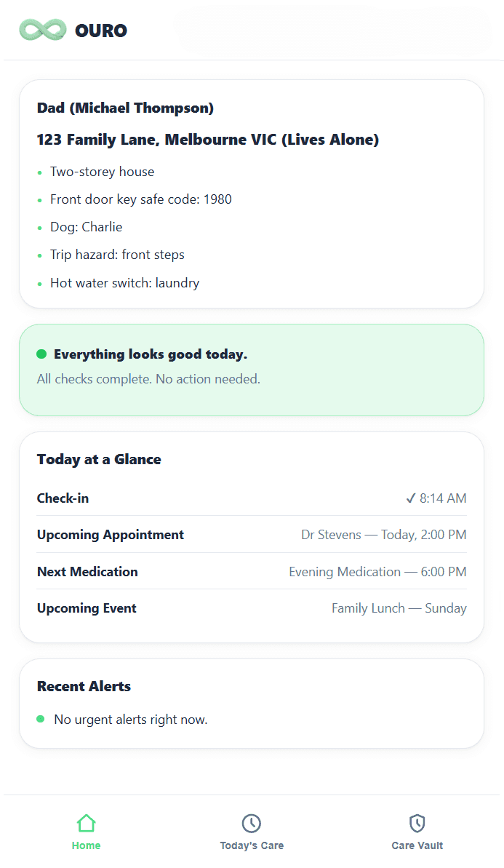
Task: Click the check-in checkmark at 8:14 AM
Action: pos(410,498)
